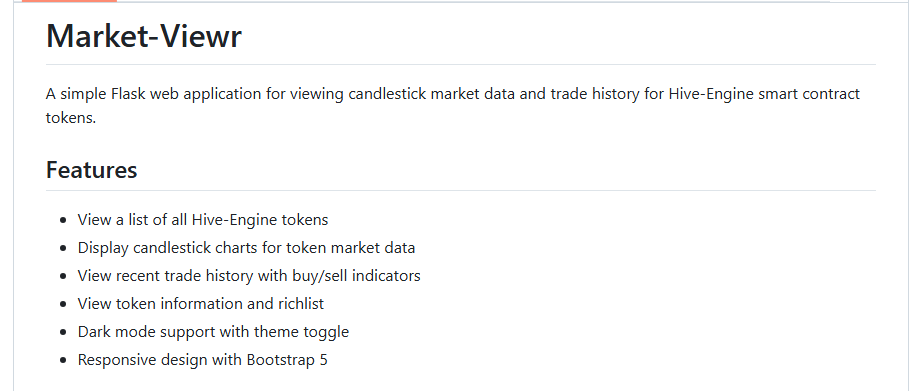Click "Dark mode support with theme toggle"
This screenshot has width=918, height=391.
[213, 332]
